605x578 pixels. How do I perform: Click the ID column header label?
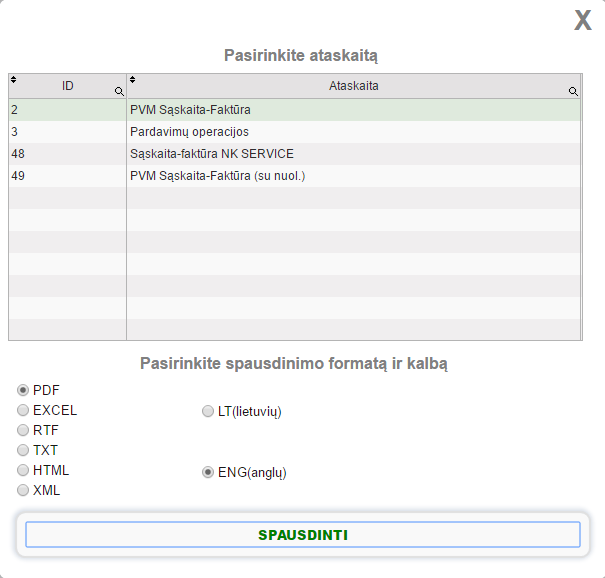[68, 86]
